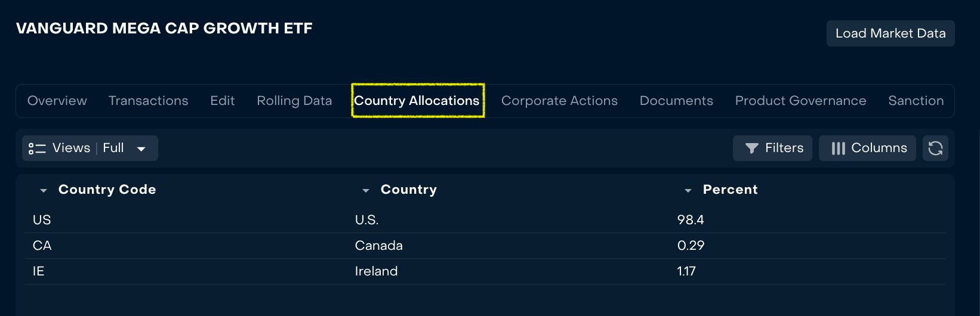
Task: Open the Transactions tab
Action: point(148,101)
